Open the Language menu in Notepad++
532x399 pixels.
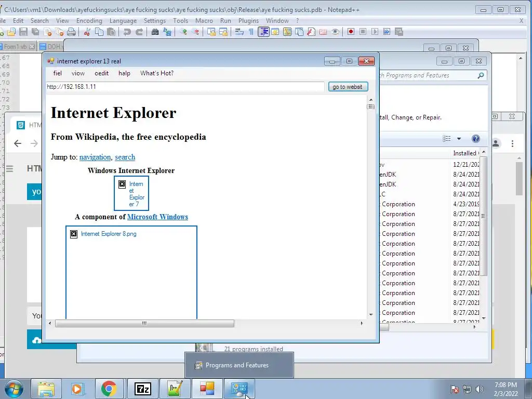(123, 21)
